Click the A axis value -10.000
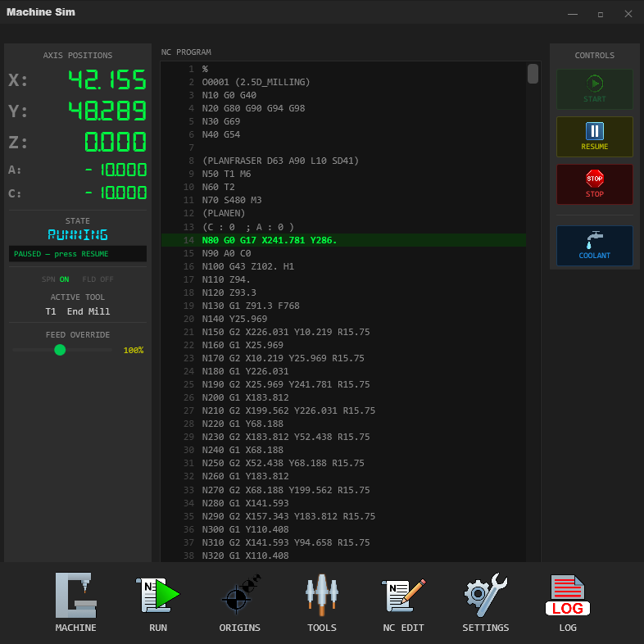 (116, 170)
